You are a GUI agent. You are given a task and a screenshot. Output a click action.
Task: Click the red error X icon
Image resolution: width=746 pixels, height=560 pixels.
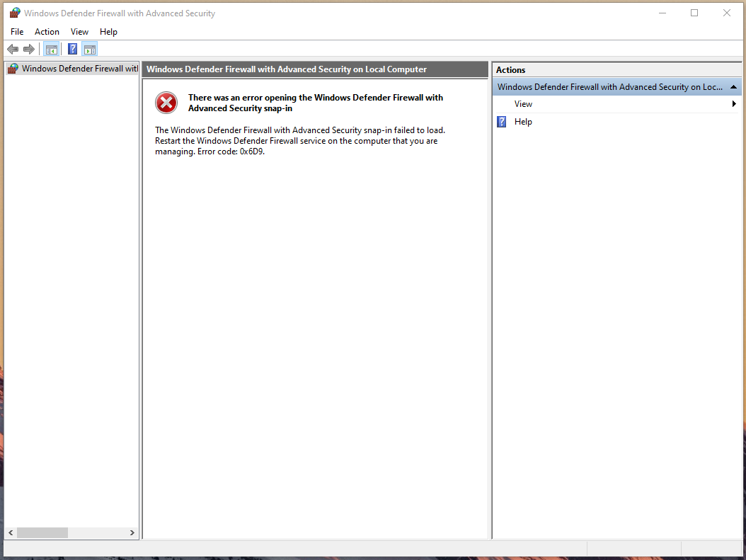pos(166,103)
